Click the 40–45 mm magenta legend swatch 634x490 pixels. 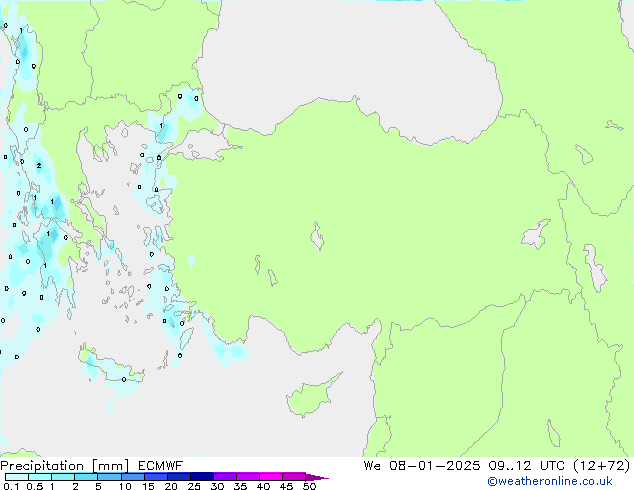(x=271, y=477)
